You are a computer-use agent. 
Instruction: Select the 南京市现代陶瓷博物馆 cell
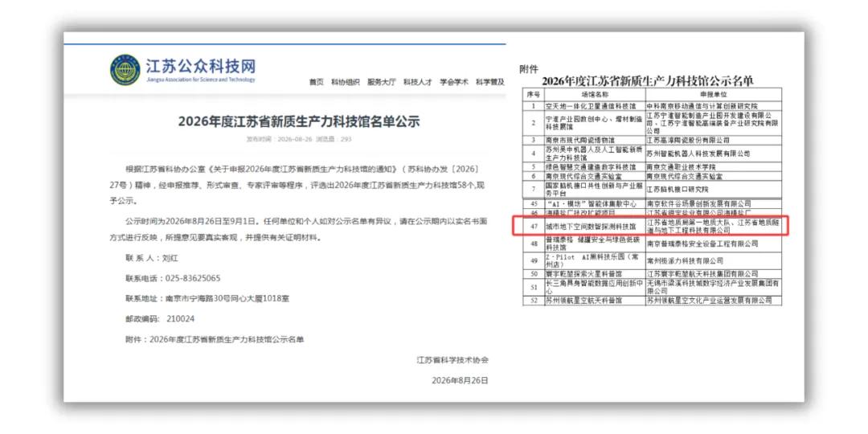coord(594,141)
